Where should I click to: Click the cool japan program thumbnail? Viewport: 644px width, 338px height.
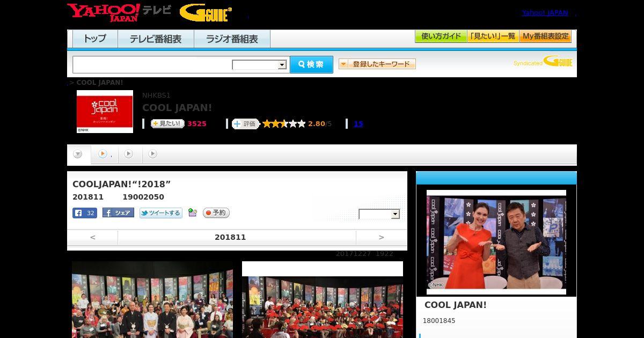point(105,111)
